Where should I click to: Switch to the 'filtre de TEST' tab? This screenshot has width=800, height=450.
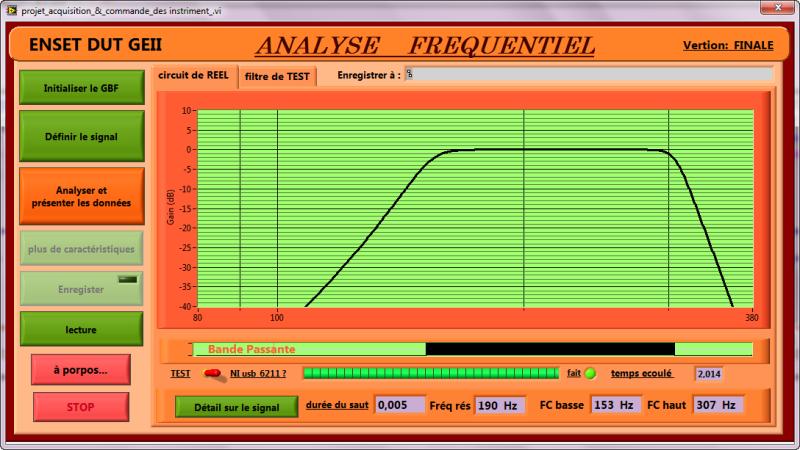tap(277, 76)
